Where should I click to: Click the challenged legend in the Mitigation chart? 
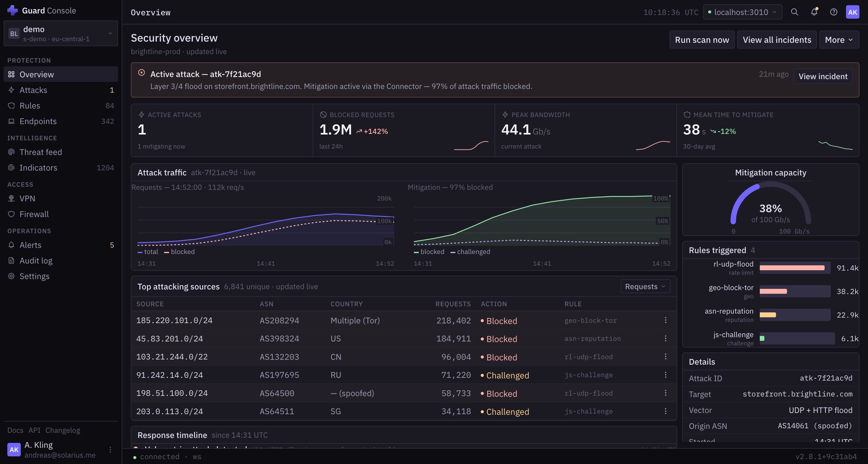(470, 252)
